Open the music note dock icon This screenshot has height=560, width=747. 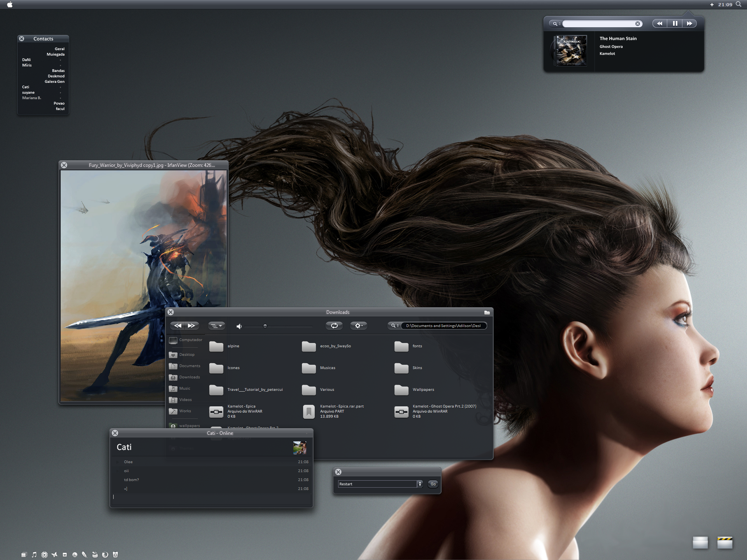(34, 555)
